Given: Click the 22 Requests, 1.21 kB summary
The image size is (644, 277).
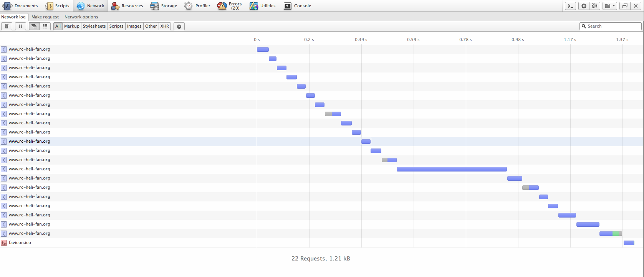Looking at the screenshot, I should pos(321,259).
